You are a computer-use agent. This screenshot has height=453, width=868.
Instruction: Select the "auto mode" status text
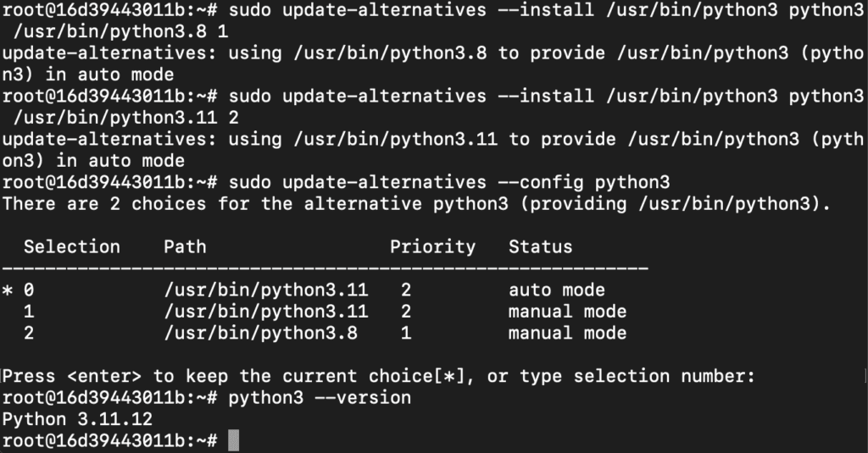[x=556, y=290]
